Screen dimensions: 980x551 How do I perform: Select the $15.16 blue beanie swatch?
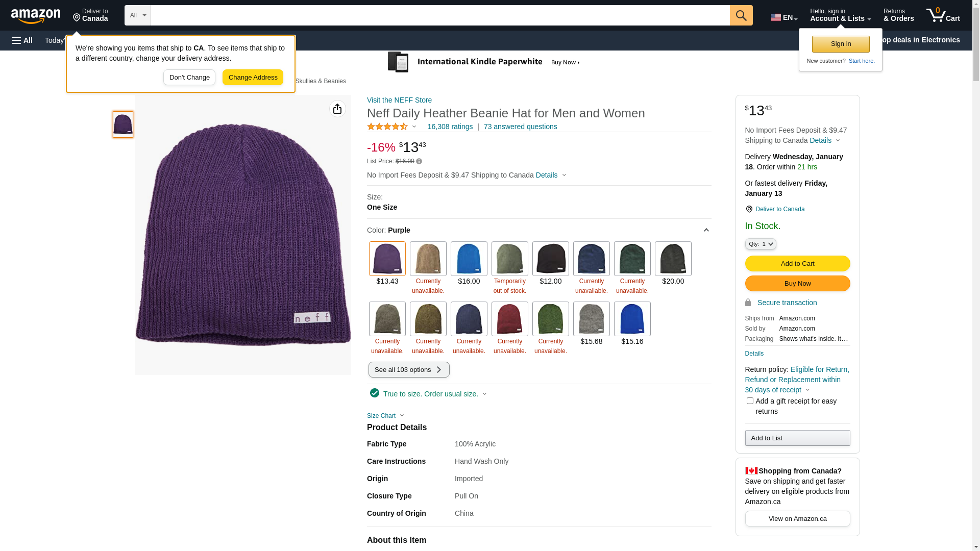(x=632, y=319)
